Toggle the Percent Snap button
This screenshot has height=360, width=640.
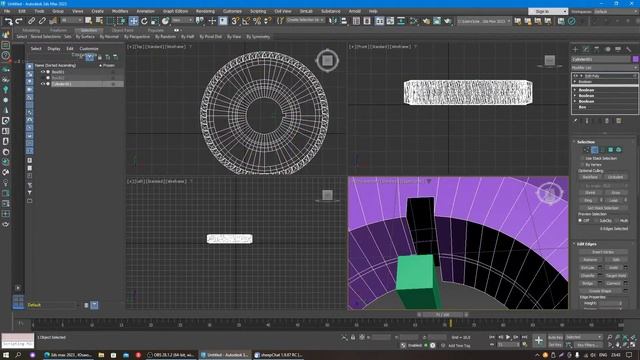(257, 21)
